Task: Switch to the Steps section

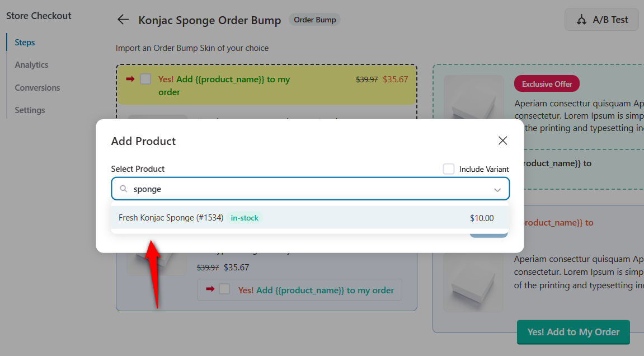Action: tap(25, 42)
